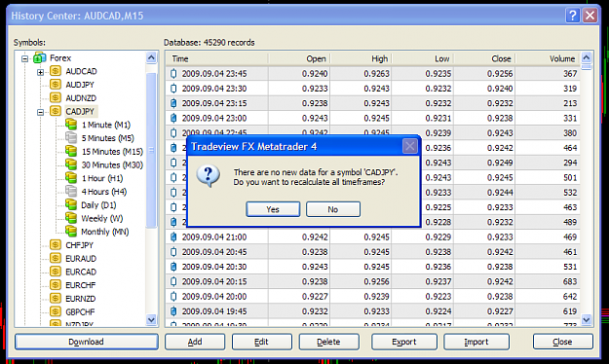Click symbols tree scroll down arrow
Image resolution: width=609 pixels, height=364 pixels.
151,320
